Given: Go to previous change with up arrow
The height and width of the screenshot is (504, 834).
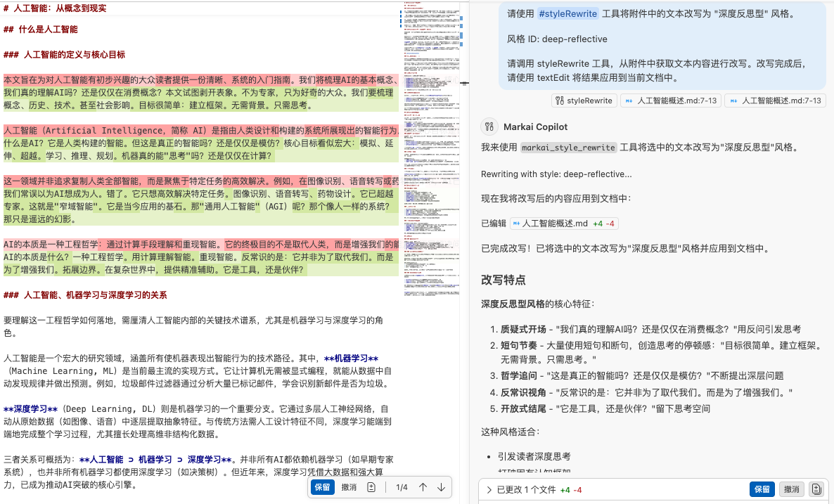Looking at the screenshot, I should [x=423, y=487].
